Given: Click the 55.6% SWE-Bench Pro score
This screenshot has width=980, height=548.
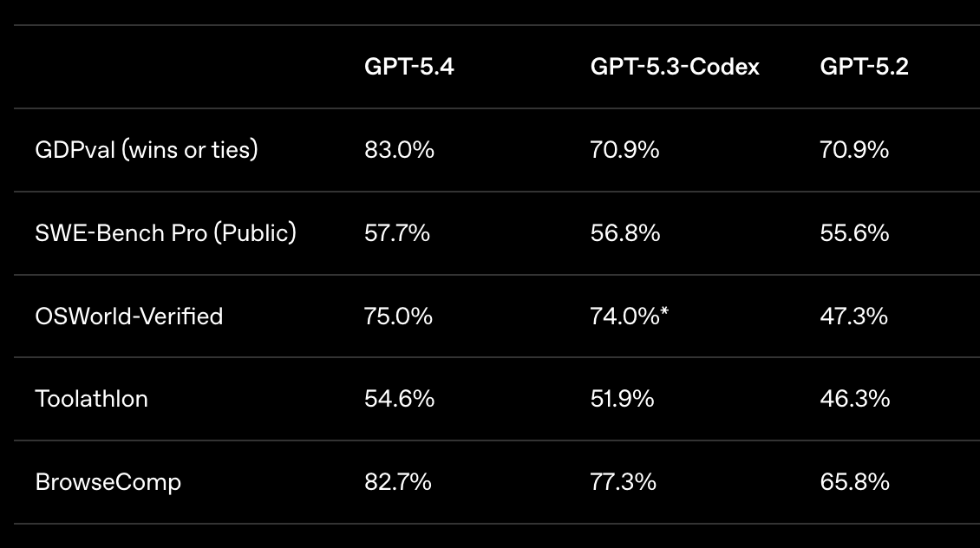Looking at the screenshot, I should [854, 233].
